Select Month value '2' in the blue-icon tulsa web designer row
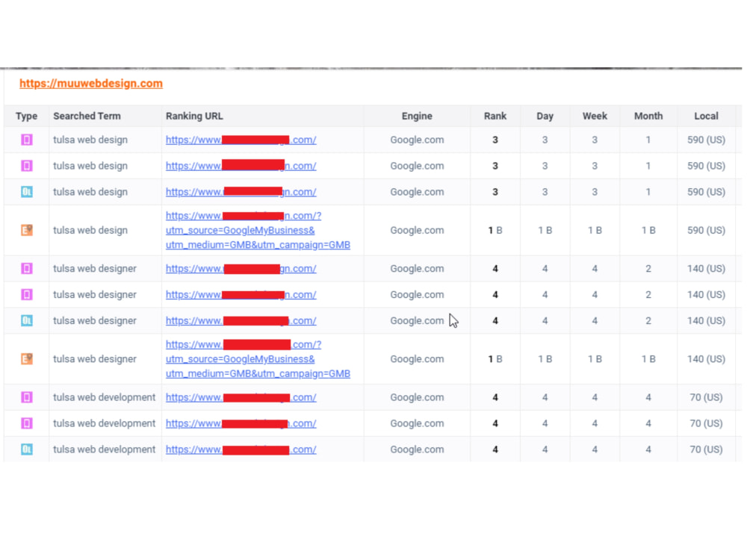 coord(648,320)
